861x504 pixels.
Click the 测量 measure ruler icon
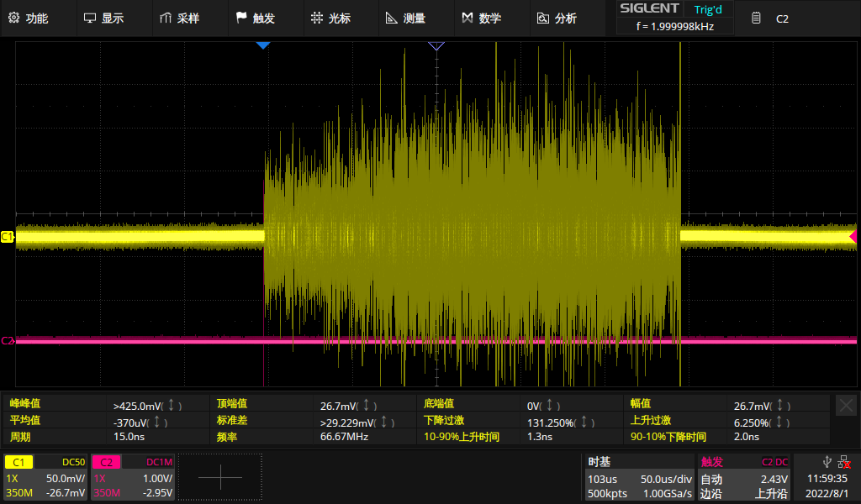pos(392,18)
